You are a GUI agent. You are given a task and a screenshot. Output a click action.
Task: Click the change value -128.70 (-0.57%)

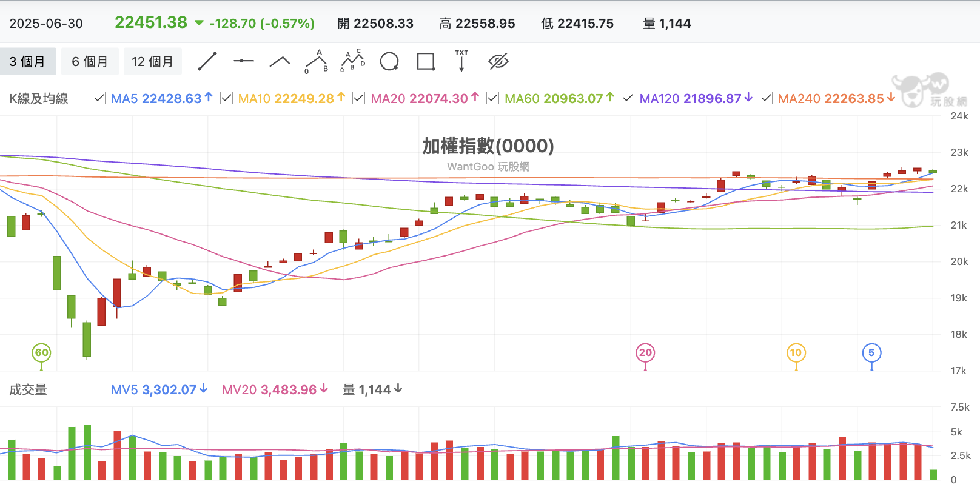pos(261,24)
